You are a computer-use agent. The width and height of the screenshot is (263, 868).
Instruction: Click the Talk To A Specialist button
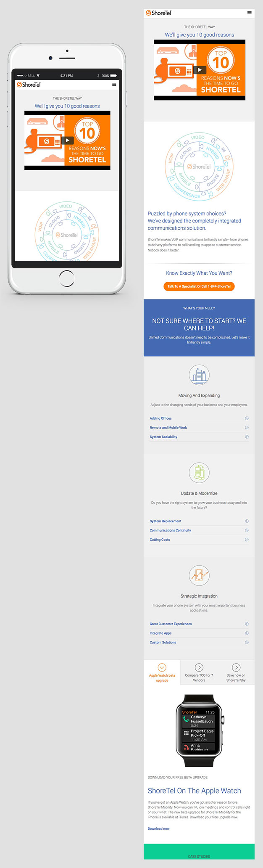pyautogui.click(x=199, y=286)
